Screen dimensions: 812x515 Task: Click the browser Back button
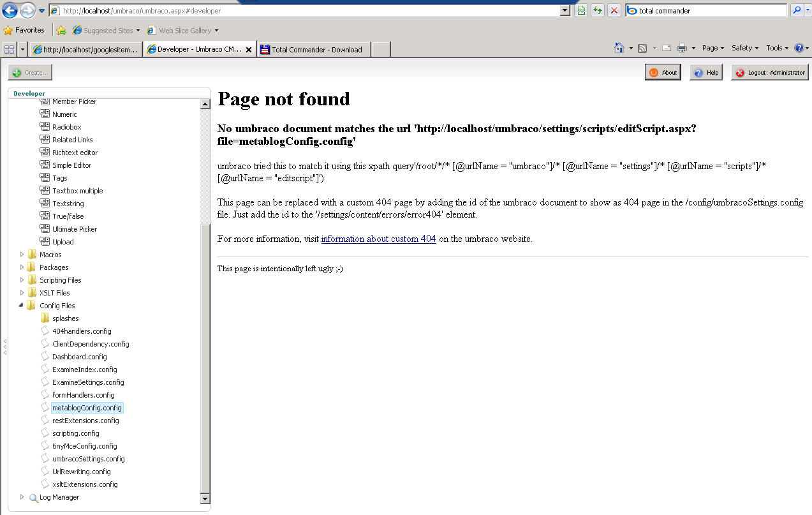pyautogui.click(x=10, y=10)
